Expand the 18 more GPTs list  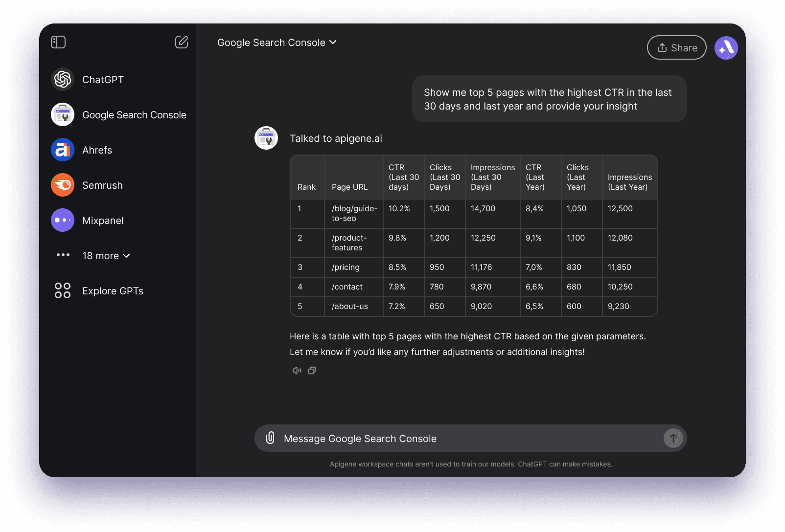pyautogui.click(x=106, y=256)
